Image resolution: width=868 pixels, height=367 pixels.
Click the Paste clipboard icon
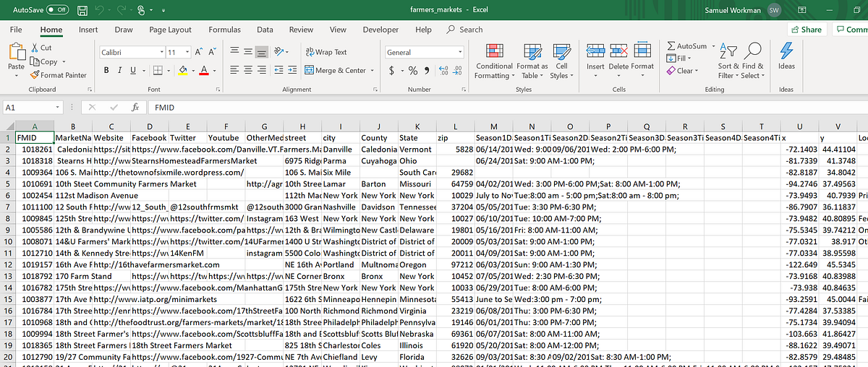point(15,53)
